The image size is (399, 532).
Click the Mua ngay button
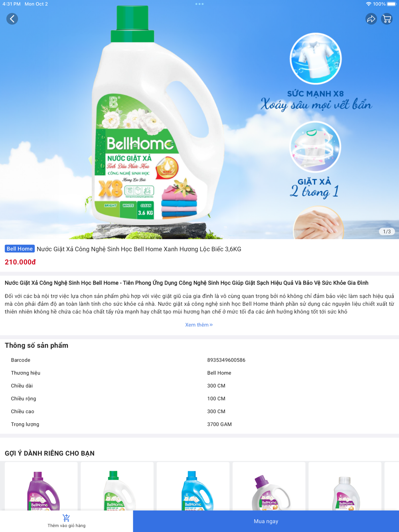coord(266,521)
